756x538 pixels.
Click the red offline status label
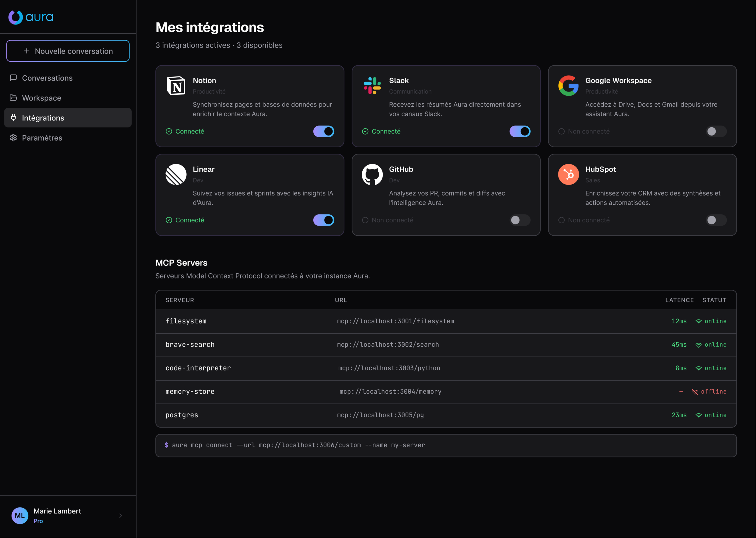pos(713,392)
